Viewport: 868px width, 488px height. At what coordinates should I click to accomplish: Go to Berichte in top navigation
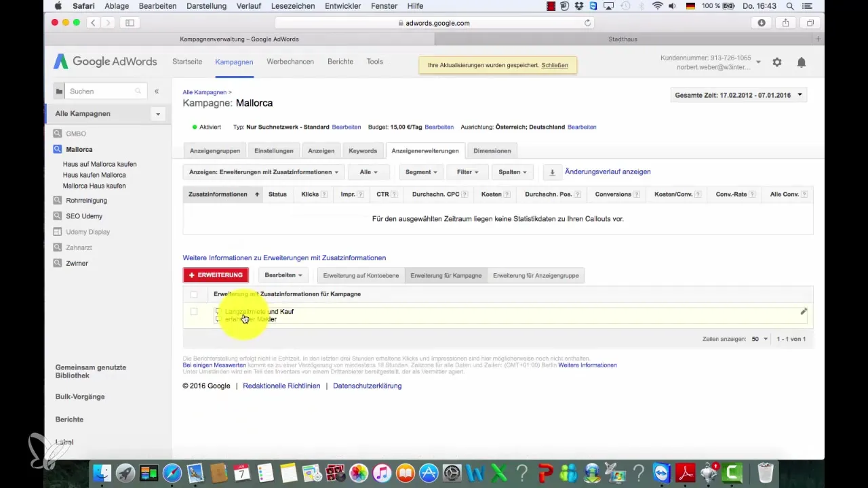pos(340,62)
